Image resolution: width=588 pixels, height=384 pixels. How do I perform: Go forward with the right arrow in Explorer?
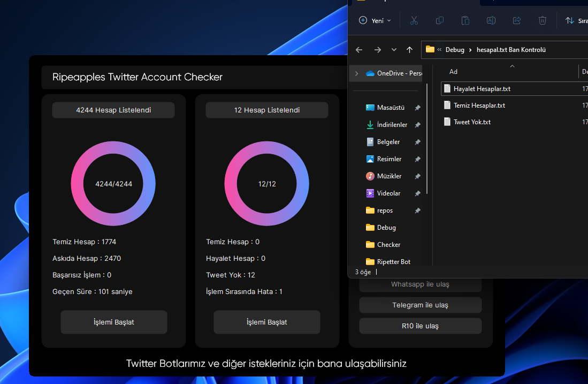tap(378, 50)
